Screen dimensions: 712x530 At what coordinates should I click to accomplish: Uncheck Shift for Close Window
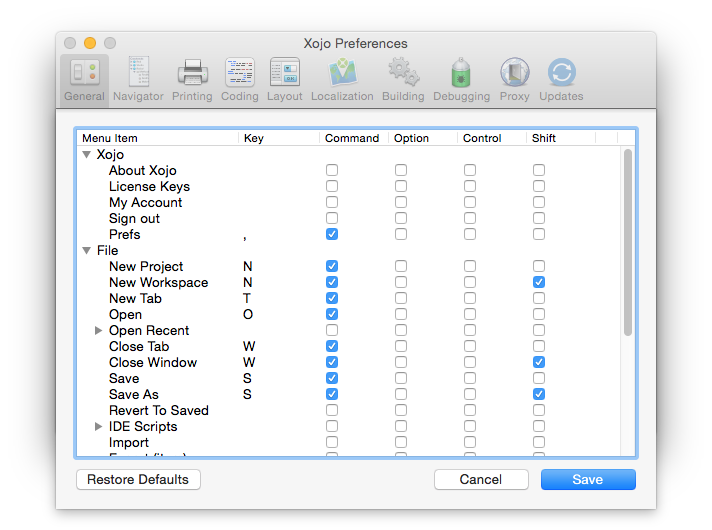click(x=539, y=362)
